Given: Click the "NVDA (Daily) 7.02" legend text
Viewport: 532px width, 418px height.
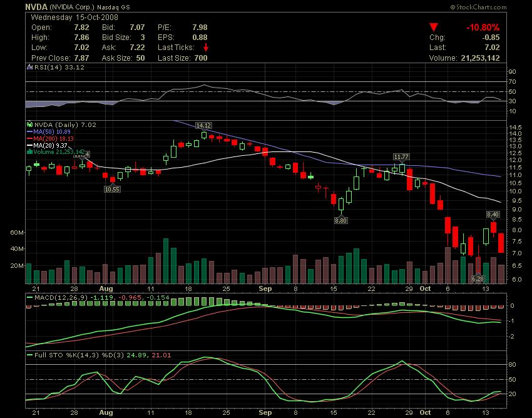Looking at the screenshot, I should [65, 125].
